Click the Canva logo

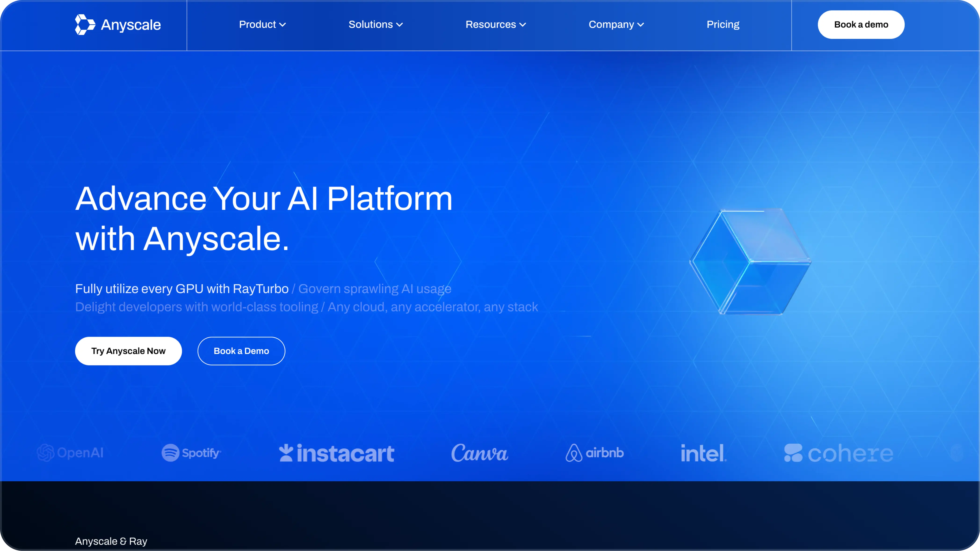pyautogui.click(x=479, y=453)
